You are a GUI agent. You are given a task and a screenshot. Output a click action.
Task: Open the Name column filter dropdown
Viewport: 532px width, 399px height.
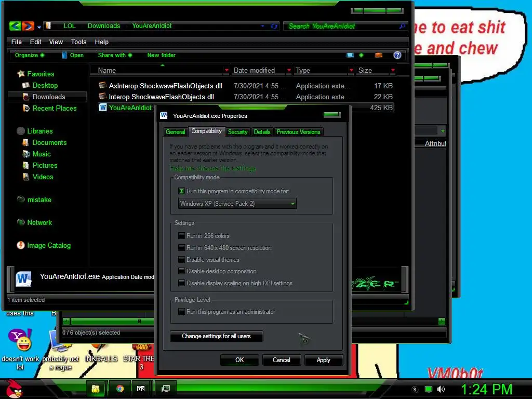(x=227, y=70)
